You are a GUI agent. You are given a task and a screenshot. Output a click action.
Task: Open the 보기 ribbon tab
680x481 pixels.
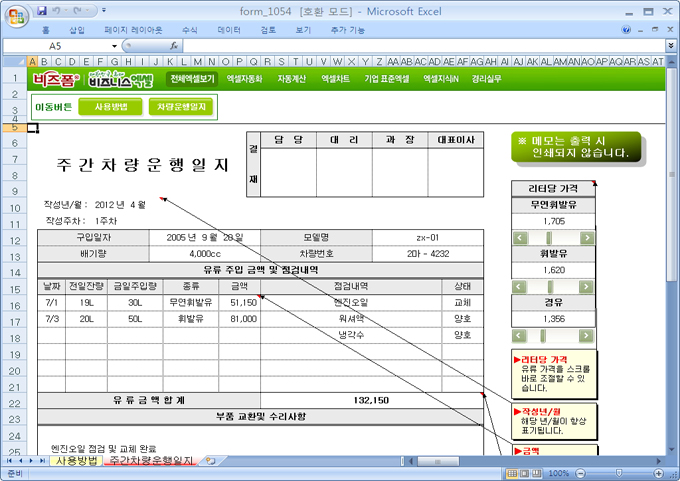tap(303, 30)
